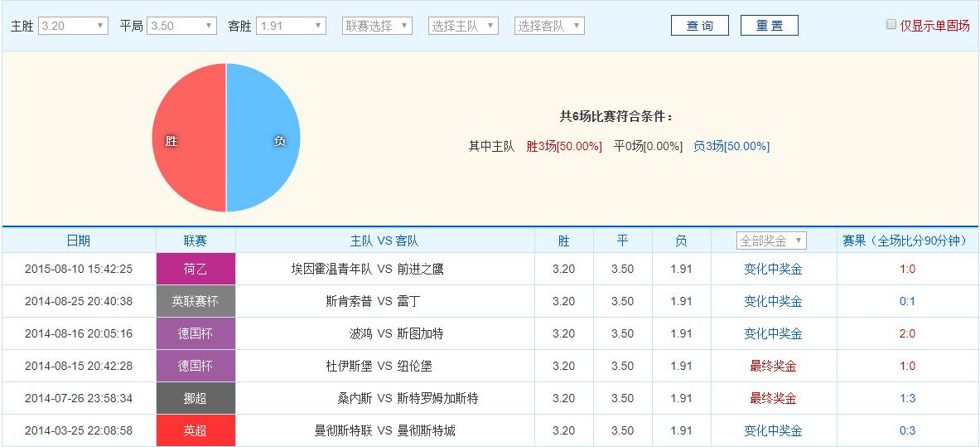Expand the 联赛选择 league dropdown
The image size is (980, 447).
click(x=378, y=26)
